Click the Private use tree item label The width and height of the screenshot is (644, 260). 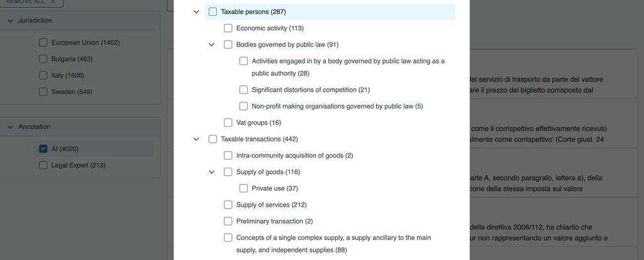point(274,188)
